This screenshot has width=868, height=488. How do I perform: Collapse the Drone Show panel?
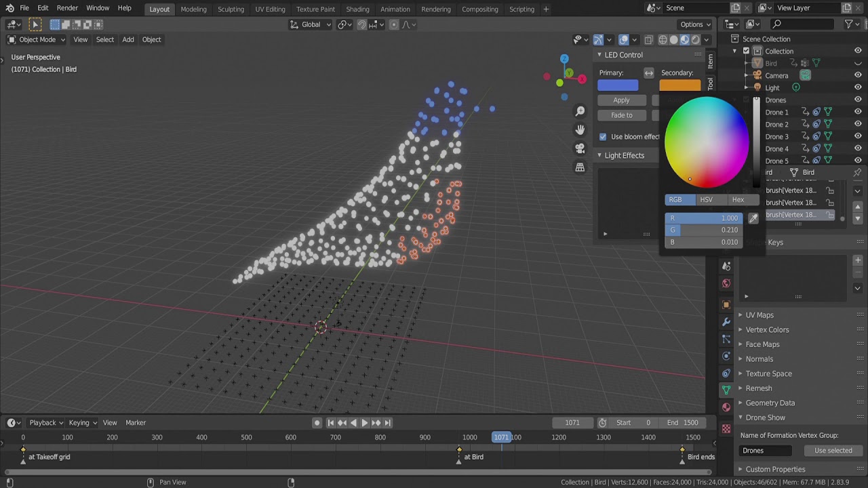pyautogui.click(x=765, y=418)
